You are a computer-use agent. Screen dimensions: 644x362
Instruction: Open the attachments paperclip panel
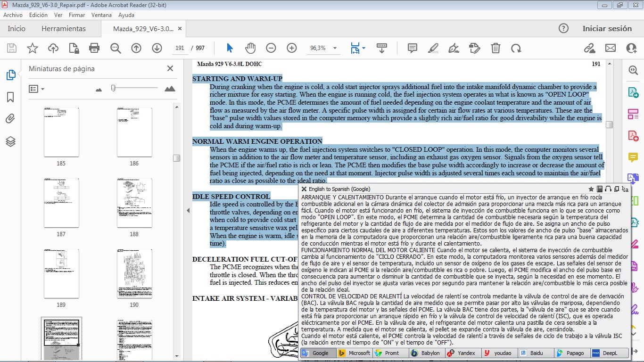(x=10, y=119)
